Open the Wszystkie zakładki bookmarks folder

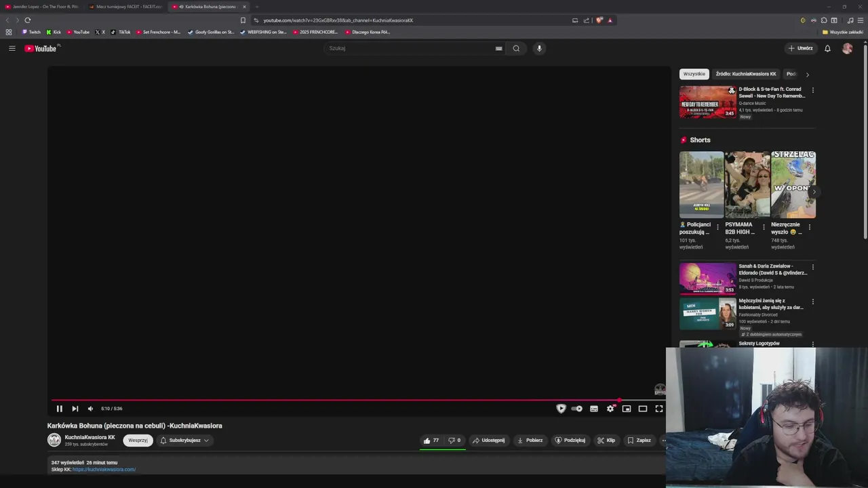pyautogui.click(x=842, y=32)
